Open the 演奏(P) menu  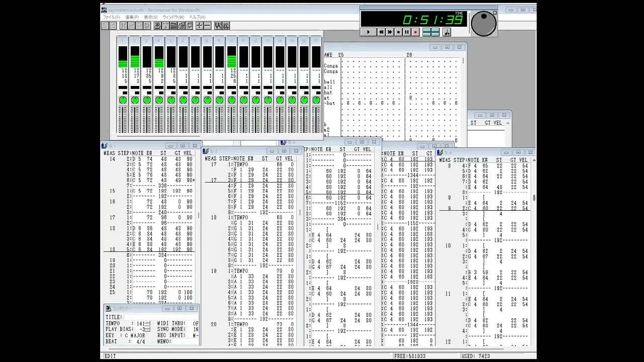(132, 17)
